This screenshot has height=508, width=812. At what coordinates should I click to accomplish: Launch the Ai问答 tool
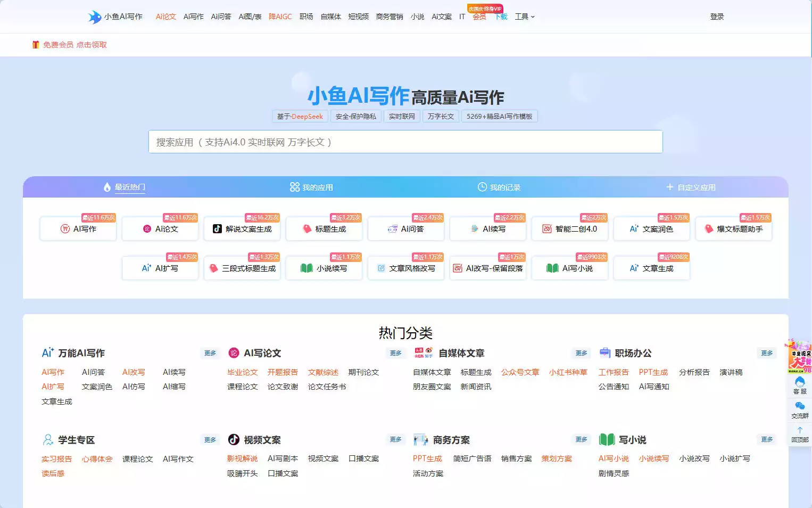click(x=406, y=228)
